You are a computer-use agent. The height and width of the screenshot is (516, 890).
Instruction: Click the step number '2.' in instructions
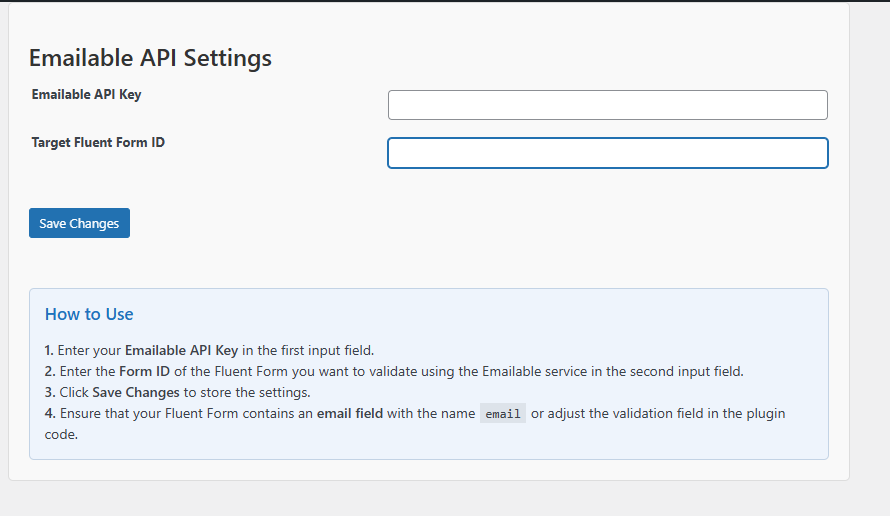50,371
